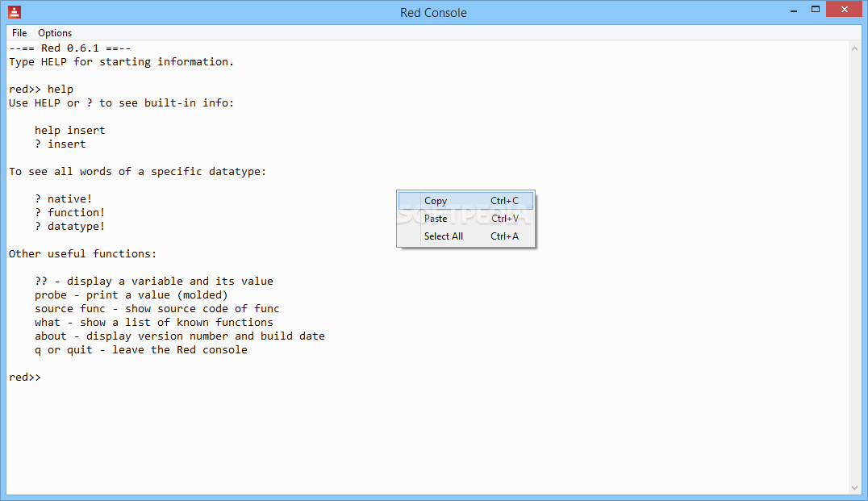Click the "? insert" example line
The height and width of the screenshot is (501, 868).
click(x=61, y=144)
